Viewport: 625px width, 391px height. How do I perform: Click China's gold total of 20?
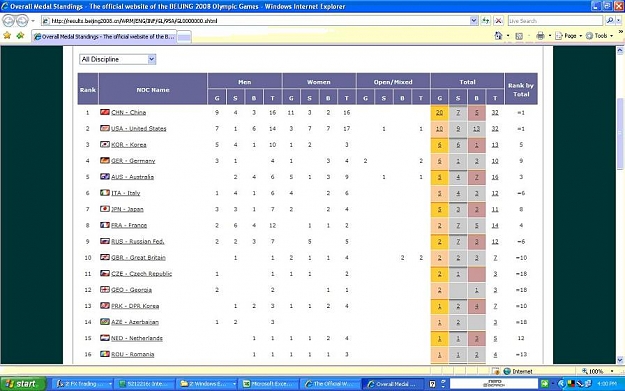click(439, 113)
